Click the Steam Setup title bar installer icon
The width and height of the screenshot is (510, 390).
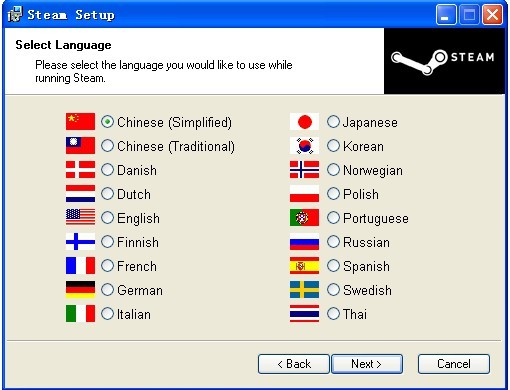tap(15, 15)
